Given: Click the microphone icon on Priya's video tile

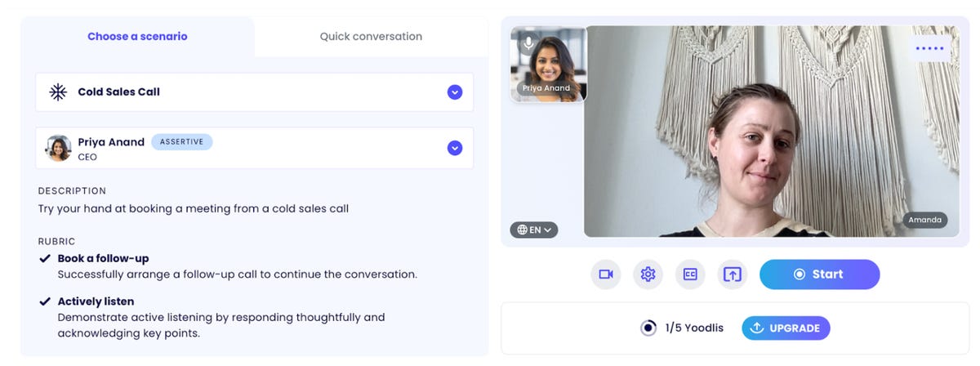Looking at the screenshot, I should [529, 43].
